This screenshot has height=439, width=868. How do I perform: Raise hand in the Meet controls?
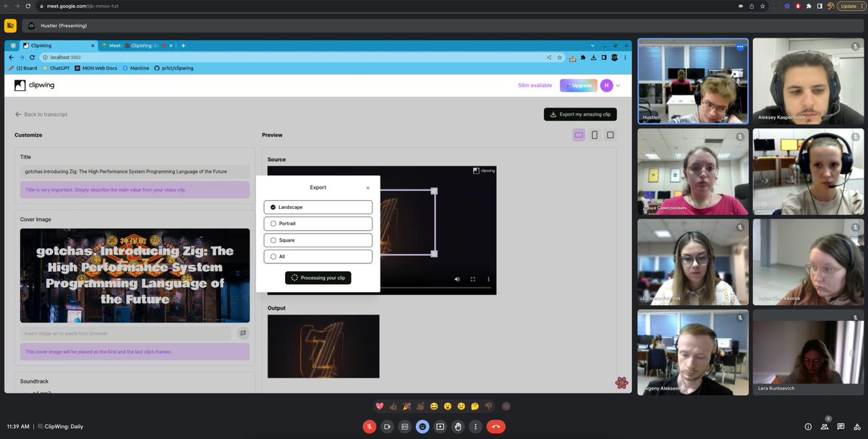(458, 427)
